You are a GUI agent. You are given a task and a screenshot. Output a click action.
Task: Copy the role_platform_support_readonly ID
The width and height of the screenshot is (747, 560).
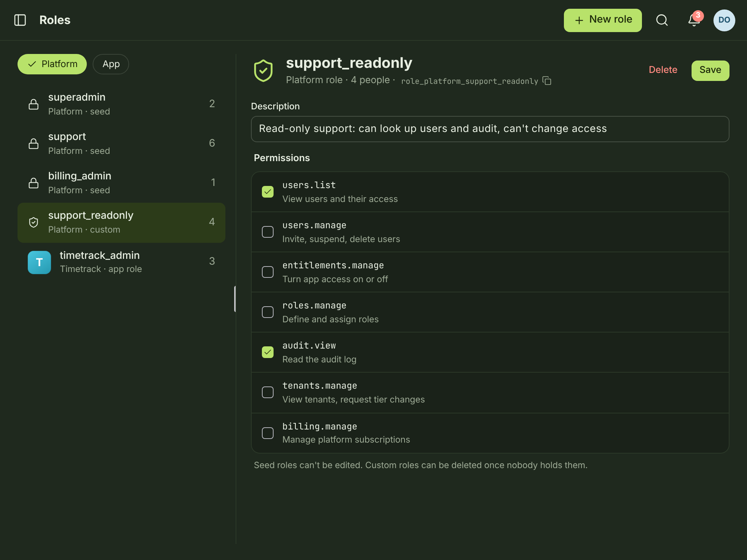point(547,81)
